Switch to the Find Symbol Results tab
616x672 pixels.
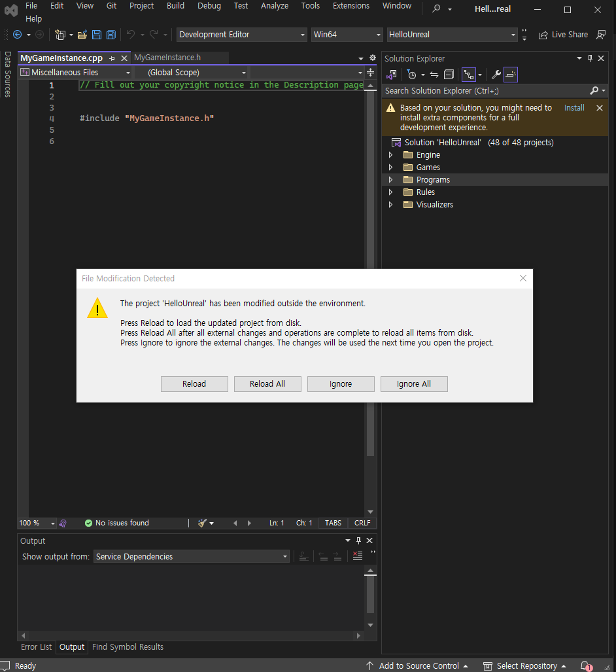coord(128,646)
